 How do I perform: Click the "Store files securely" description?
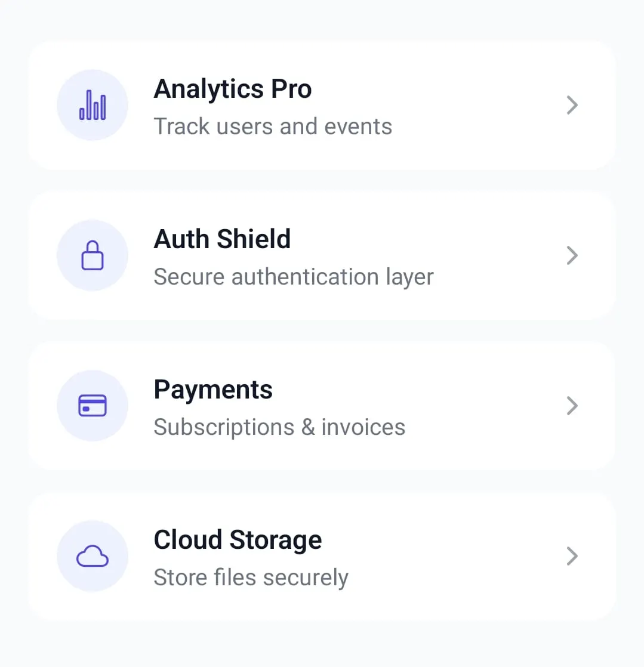click(x=251, y=578)
